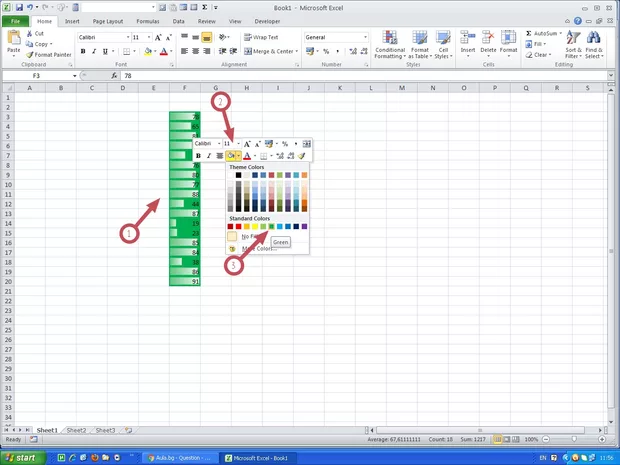Click the Format Painter brush icon

tap(29, 55)
